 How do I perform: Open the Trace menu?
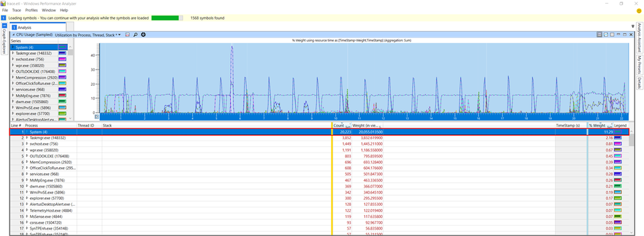pyautogui.click(x=16, y=10)
